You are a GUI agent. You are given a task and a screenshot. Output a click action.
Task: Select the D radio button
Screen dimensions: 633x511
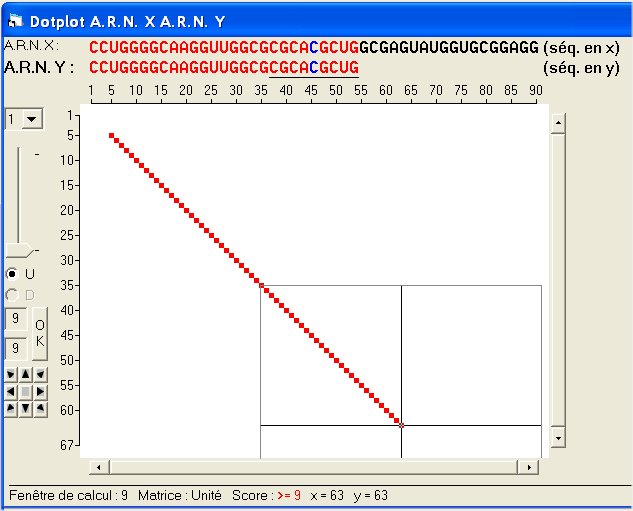(12, 294)
